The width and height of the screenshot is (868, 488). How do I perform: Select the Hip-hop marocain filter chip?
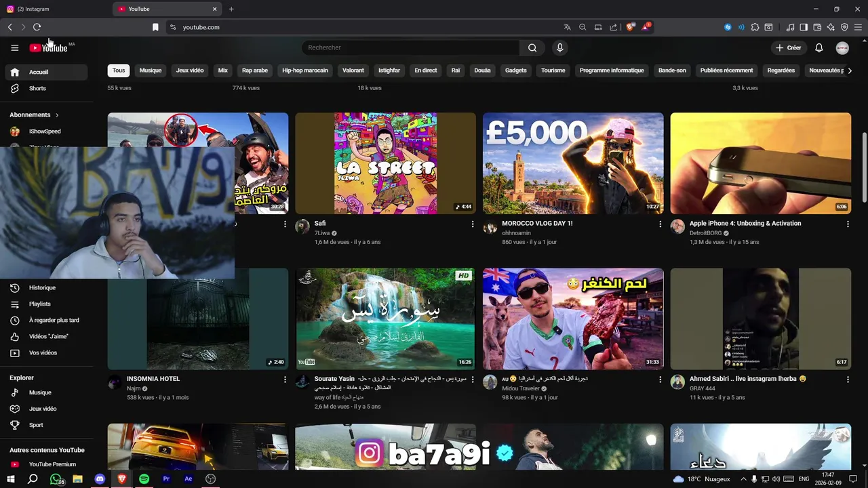[305, 70]
